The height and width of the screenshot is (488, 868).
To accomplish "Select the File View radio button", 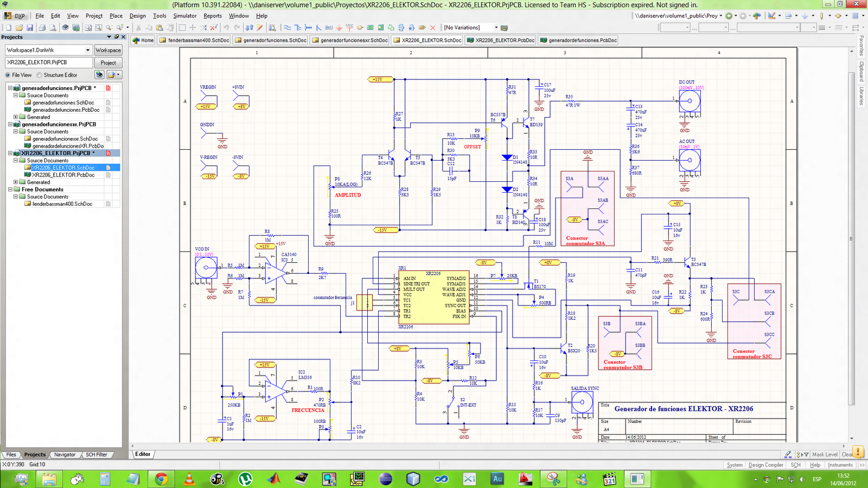I will 8,75.
